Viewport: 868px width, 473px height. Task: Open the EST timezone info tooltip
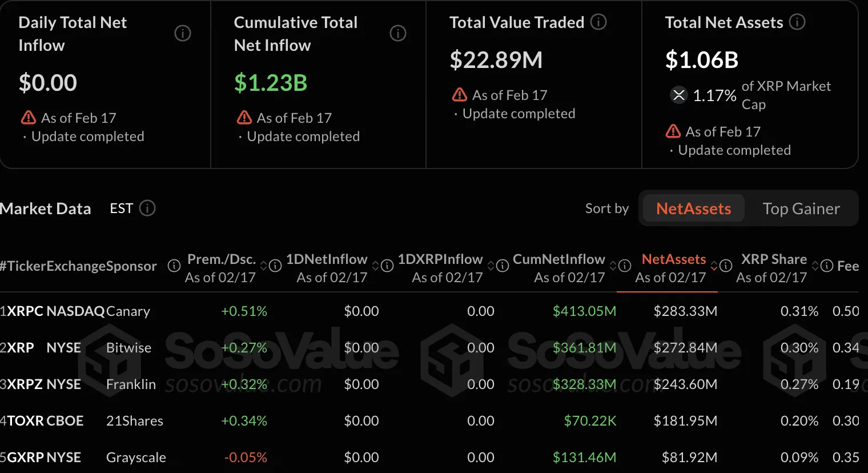click(147, 208)
